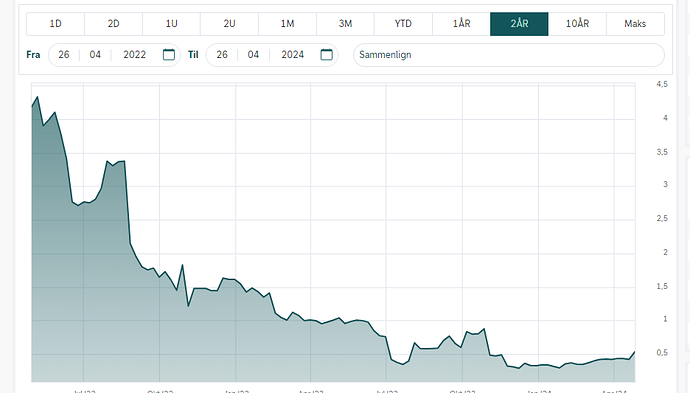Image resolution: width=690 pixels, height=393 pixels.
Task: Open the Fra date calendar picker icon
Action: pyautogui.click(x=169, y=55)
